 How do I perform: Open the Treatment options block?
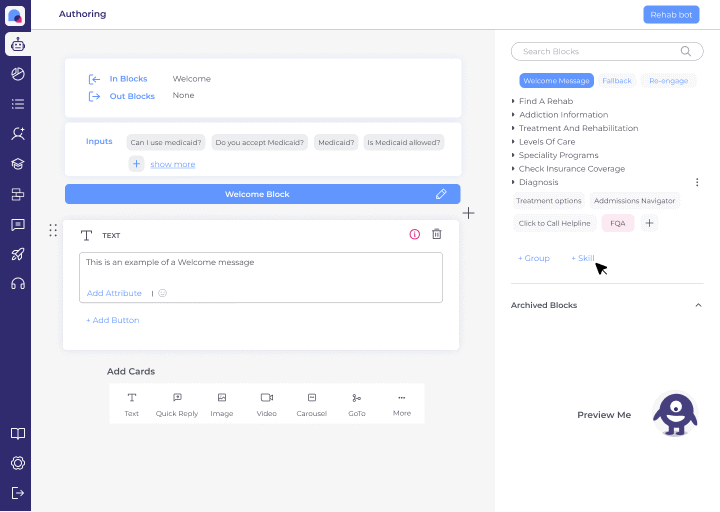pyautogui.click(x=549, y=201)
